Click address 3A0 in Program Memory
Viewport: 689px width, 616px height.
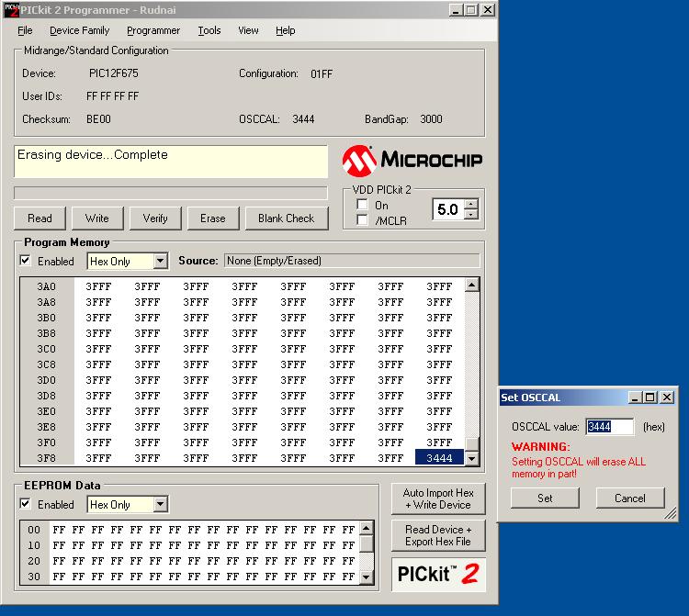click(46, 286)
